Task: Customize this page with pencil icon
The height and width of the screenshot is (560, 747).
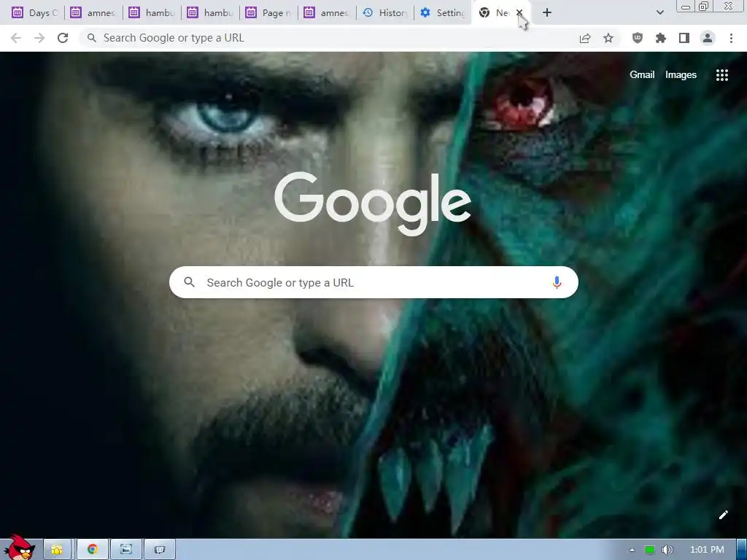Action: (723, 515)
